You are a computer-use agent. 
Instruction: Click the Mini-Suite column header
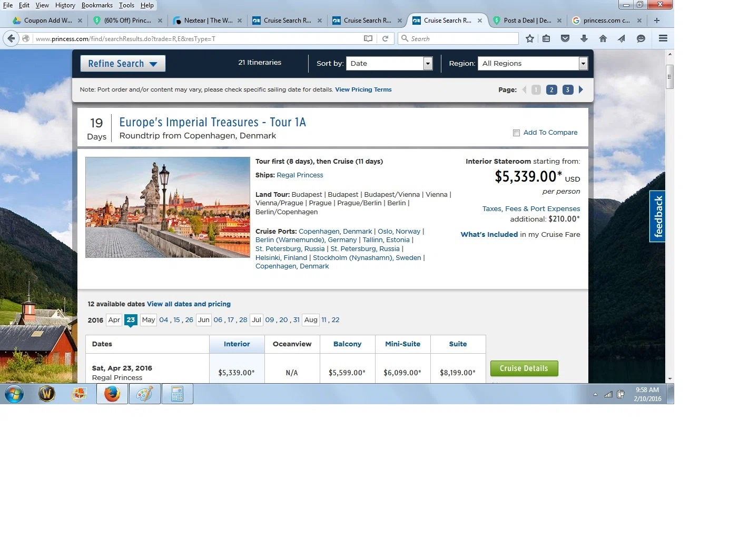(403, 344)
